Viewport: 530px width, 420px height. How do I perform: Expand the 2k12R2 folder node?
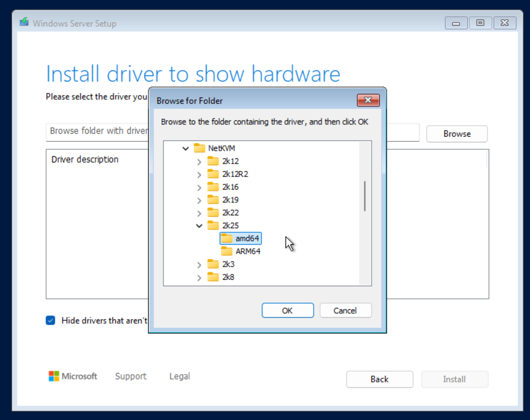[199, 175]
